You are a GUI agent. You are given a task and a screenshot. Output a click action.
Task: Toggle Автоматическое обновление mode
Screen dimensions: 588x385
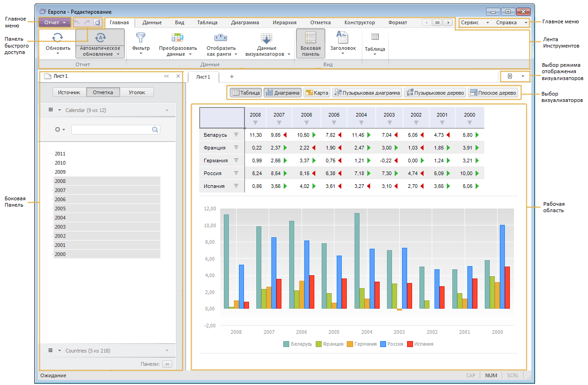coord(100,43)
